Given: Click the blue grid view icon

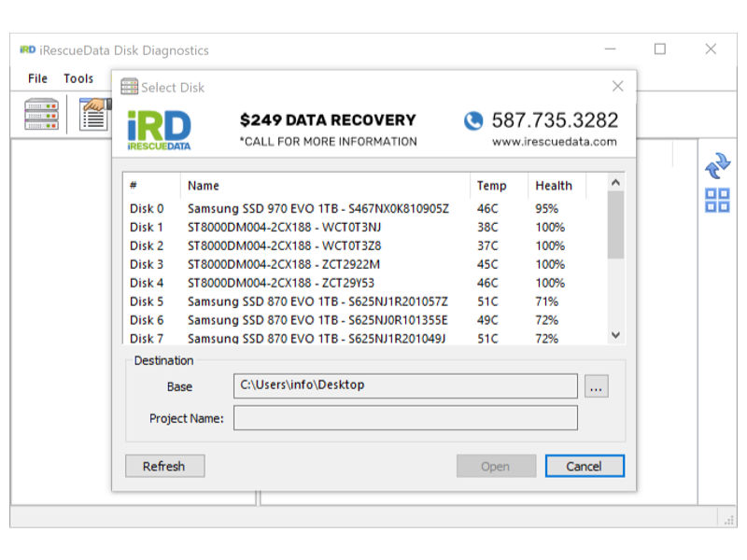Looking at the screenshot, I should pyautogui.click(x=717, y=200).
